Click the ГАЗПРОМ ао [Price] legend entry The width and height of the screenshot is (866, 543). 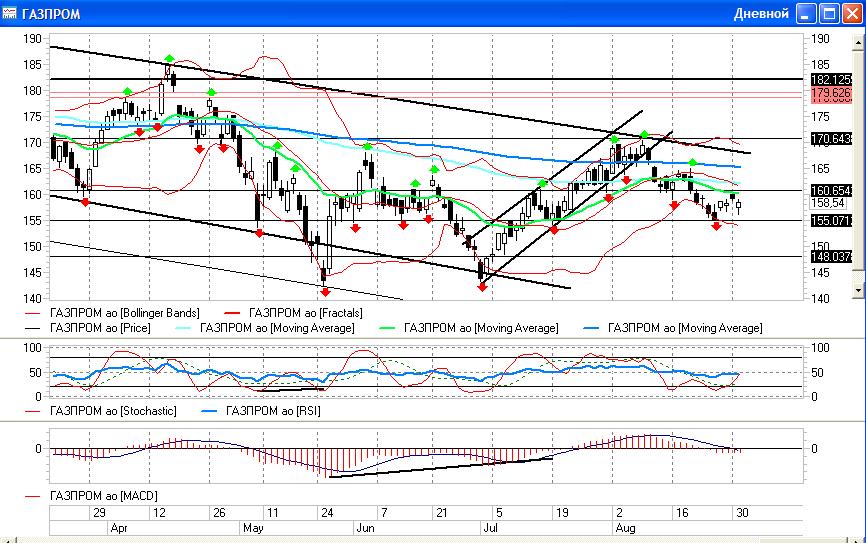click(x=100, y=328)
